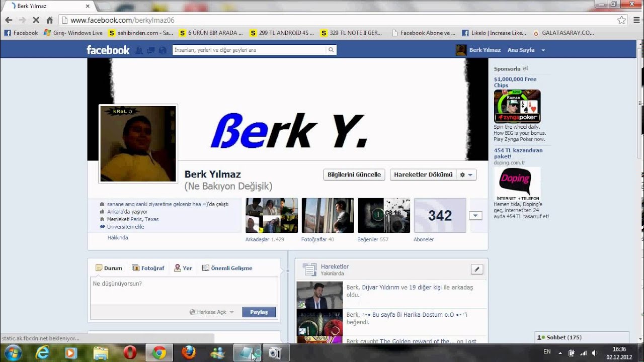The height and width of the screenshot is (362, 644).
Task: Click Hareketler Dökümü button
Action: [423, 174]
